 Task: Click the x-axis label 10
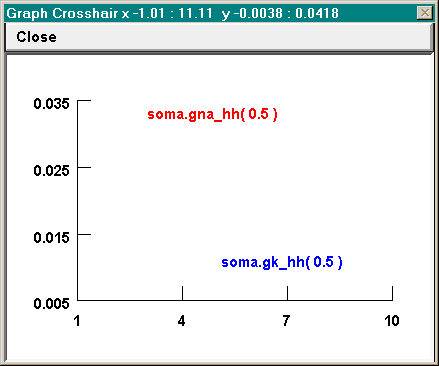tap(392, 321)
